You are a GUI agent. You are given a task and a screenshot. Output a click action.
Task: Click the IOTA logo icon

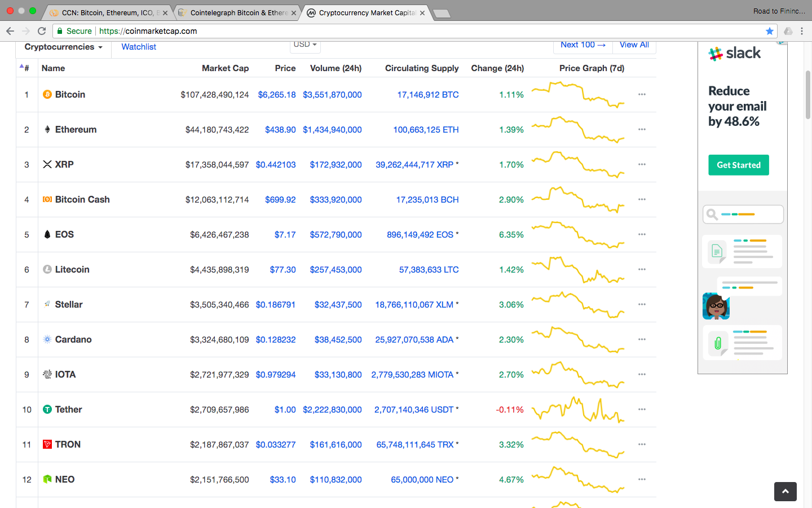pyautogui.click(x=47, y=374)
